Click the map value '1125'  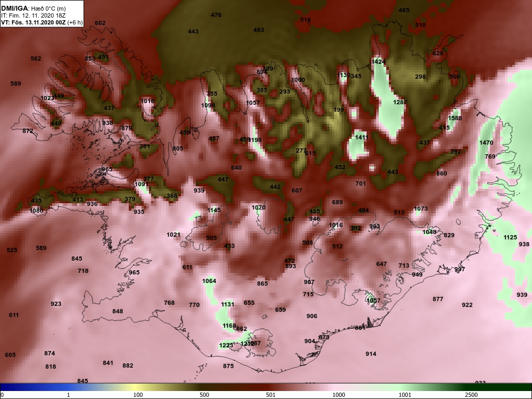pyautogui.click(x=510, y=237)
